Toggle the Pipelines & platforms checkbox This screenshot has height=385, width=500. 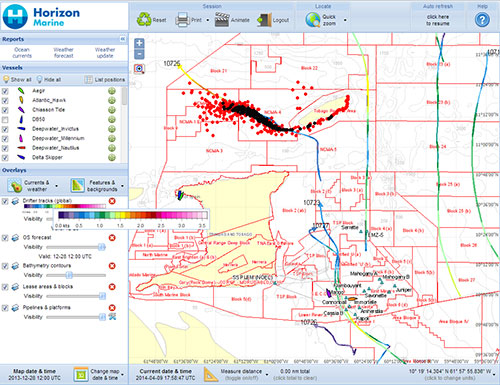(5, 308)
